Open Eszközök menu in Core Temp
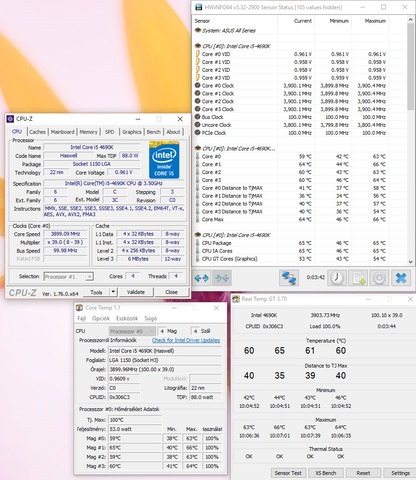Screen dimensions: 416x480 click(127, 318)
